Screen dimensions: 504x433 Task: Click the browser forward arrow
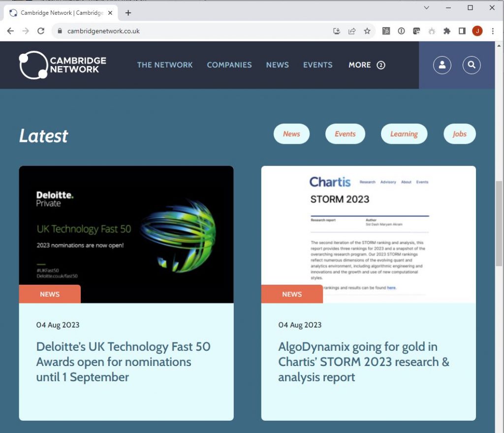pyautogui.click(x=26, y=31)
